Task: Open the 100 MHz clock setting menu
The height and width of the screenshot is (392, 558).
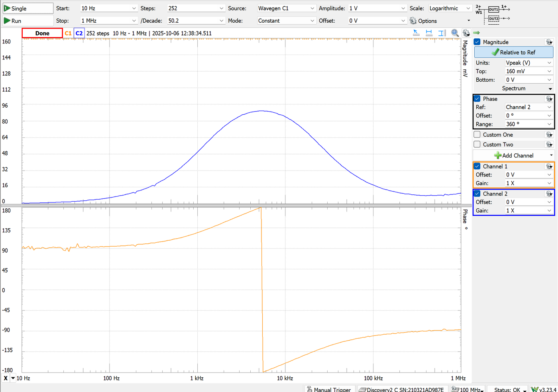Action: (x=468, y=389)
